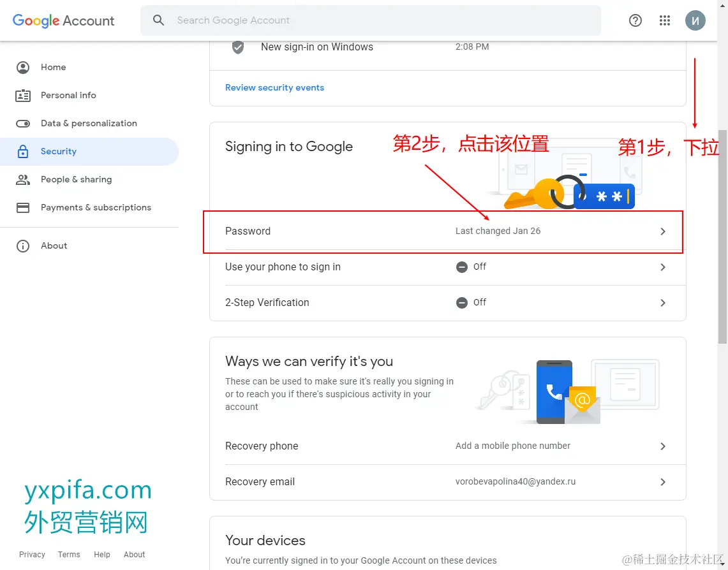The image size is (728, 570).
Task: Open the account avatar menu
Action: coord(695,20)
